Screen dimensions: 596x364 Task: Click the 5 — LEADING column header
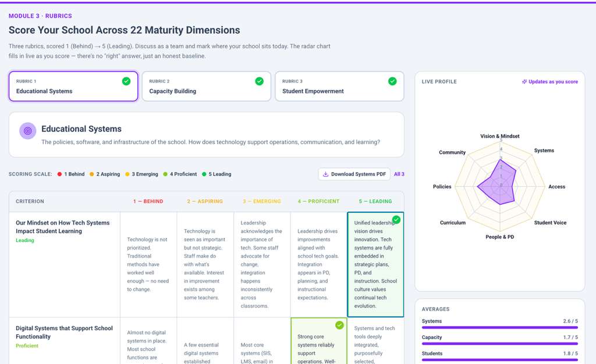375,202
